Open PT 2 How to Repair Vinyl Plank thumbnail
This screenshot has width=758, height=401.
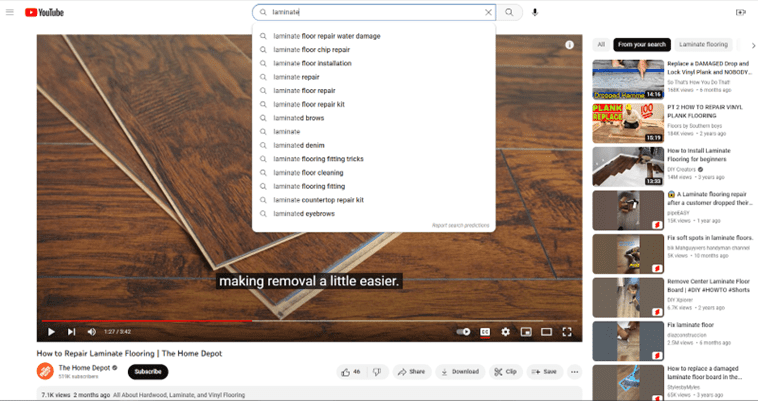(x=628, y=123)
